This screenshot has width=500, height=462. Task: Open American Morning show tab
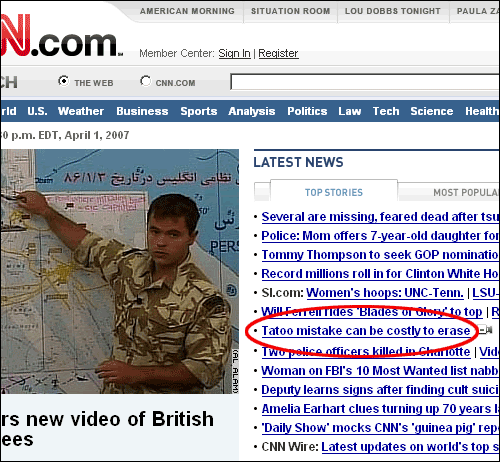187,11
